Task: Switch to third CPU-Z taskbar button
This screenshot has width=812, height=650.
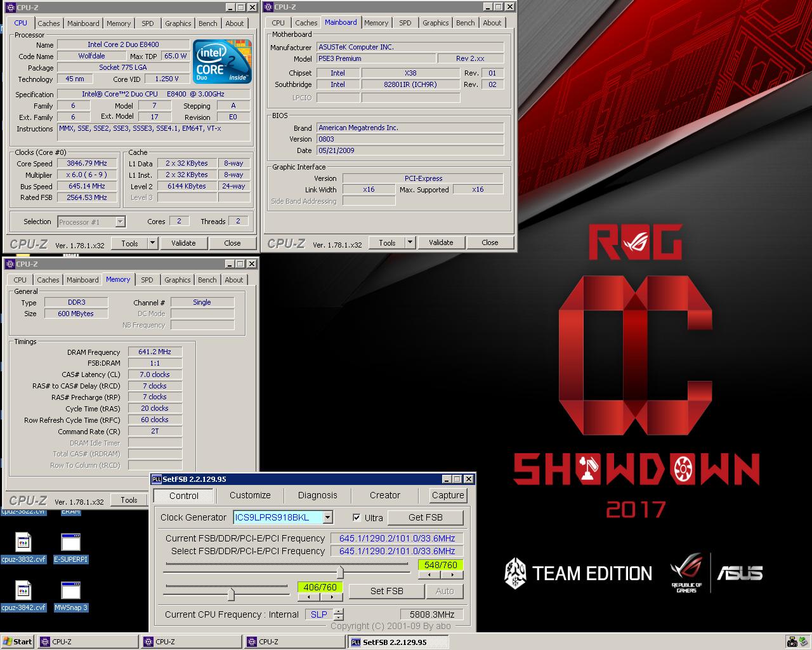Action: click(294, 642)
